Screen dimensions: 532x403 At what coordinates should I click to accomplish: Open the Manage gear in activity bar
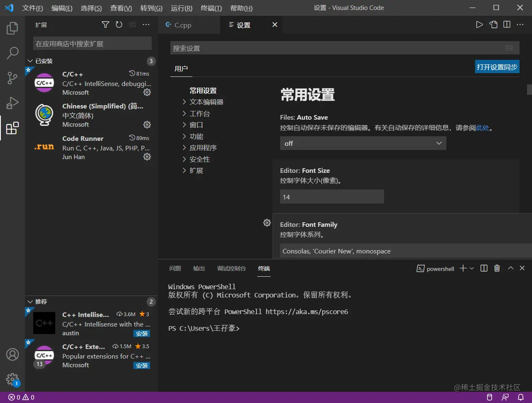pos(12,379)
